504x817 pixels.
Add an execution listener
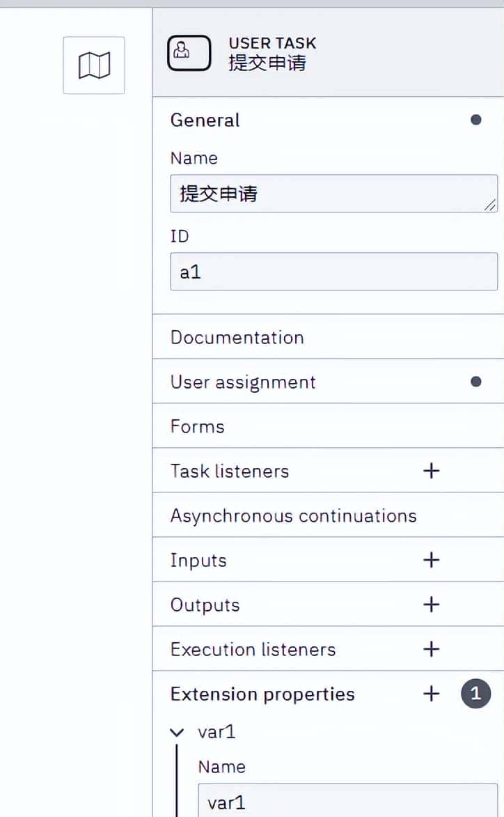[431, 649]
